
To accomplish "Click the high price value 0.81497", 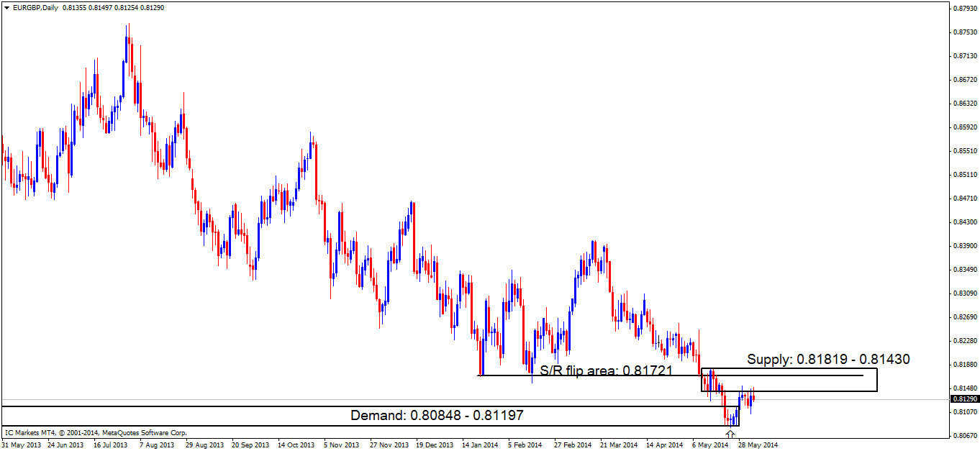I will 101,8.
